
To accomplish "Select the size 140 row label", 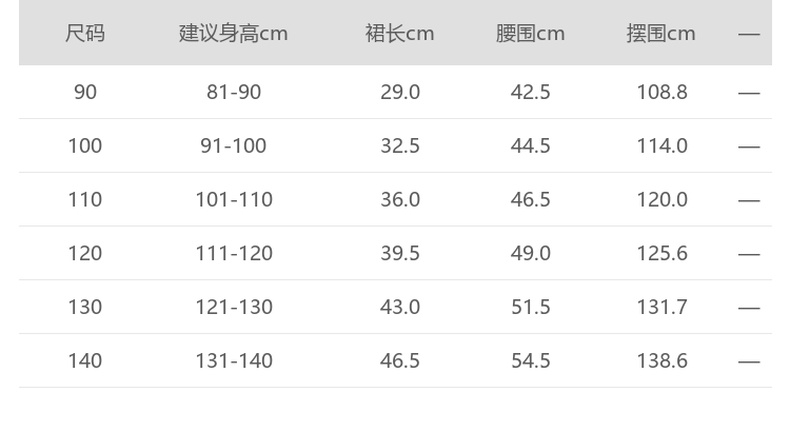I will coord(85,361).
